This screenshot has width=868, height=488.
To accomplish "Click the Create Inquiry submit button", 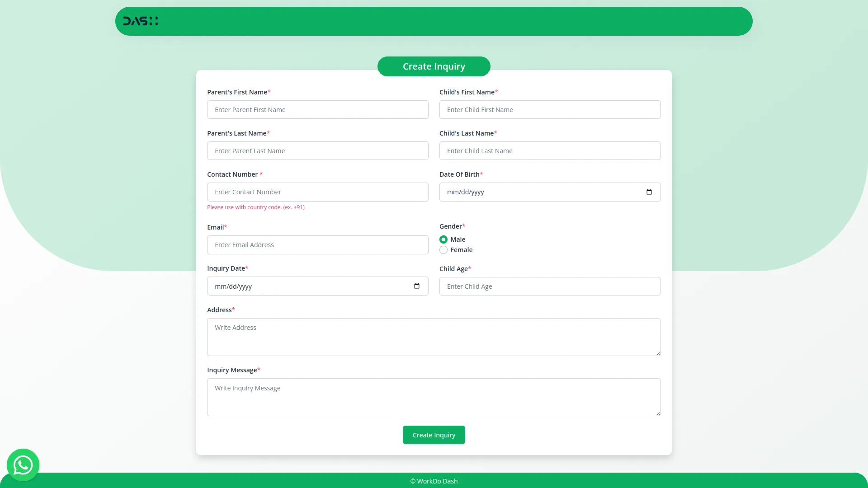I will [x=434, y=435].
